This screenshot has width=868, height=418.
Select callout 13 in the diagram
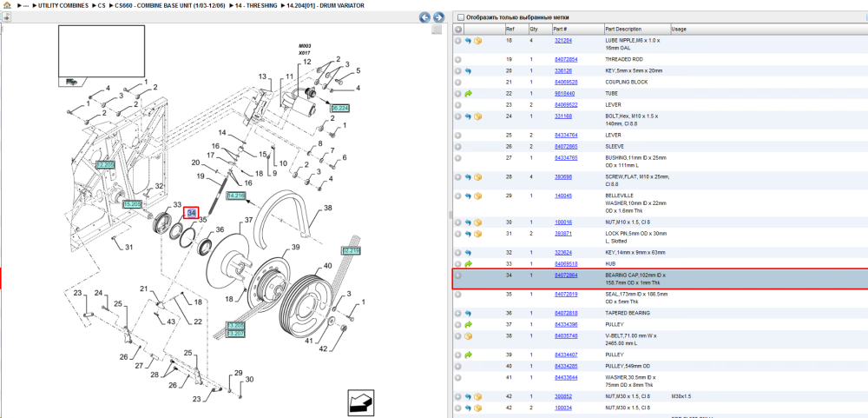tap(262, 76)
